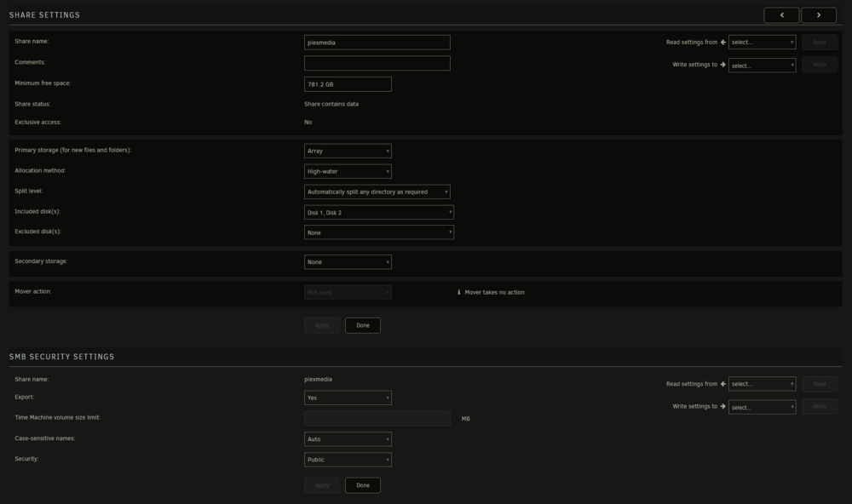Open Share Settings Write settings to select dropdown

tap(762, 66)
